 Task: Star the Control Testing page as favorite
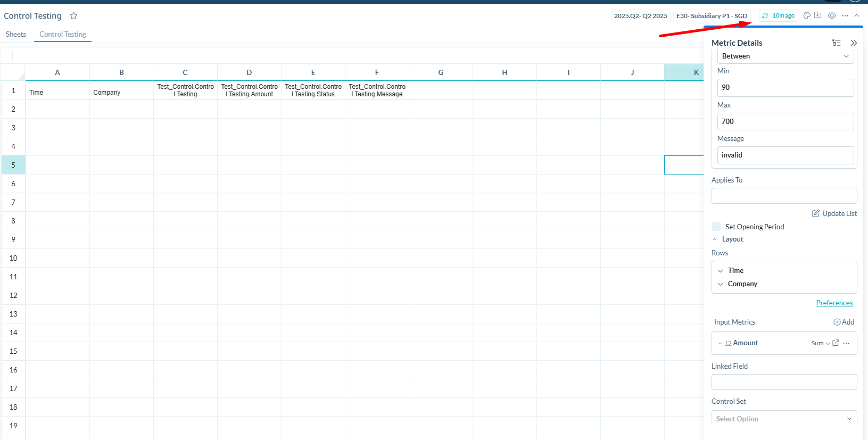tap(73, 16)
